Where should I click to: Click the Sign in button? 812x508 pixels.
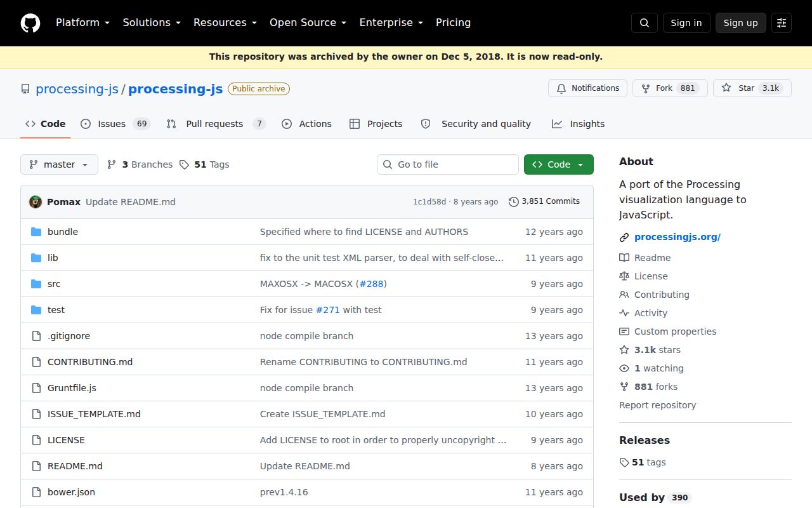(x=686, y=23)
